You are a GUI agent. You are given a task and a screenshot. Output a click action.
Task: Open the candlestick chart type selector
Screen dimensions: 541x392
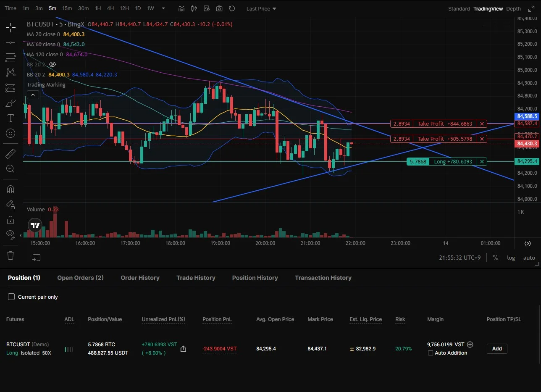194,8
